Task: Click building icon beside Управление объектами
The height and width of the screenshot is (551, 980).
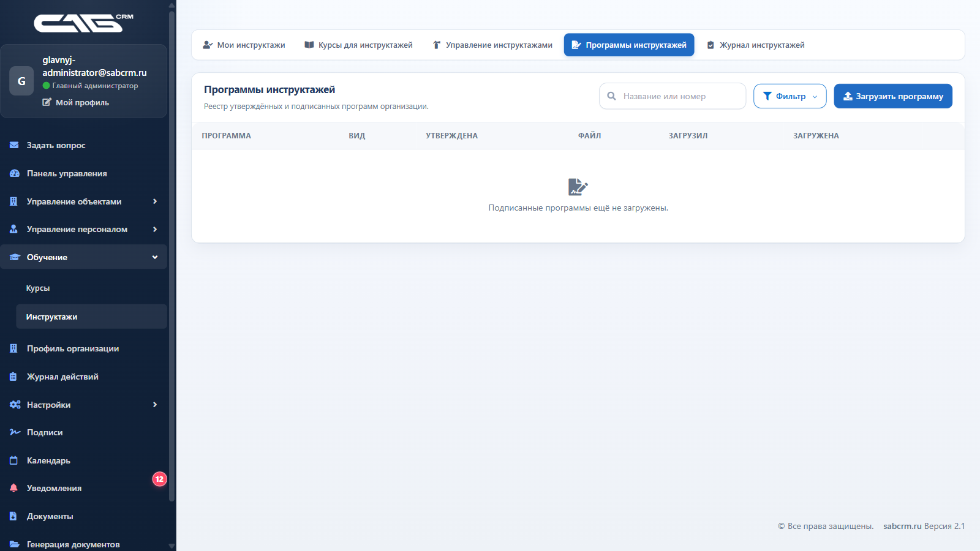Action: (13, 201)
